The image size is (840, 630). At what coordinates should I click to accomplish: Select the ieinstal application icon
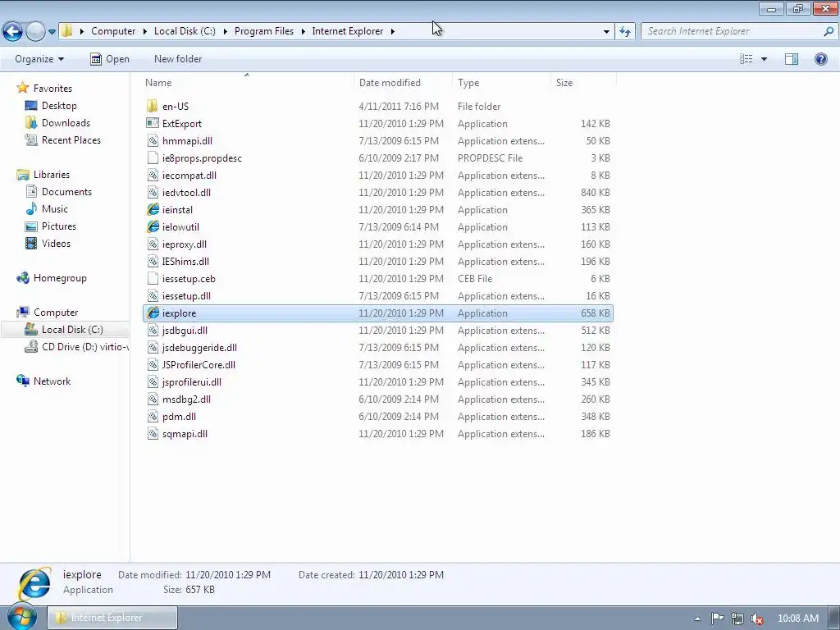coord(153,209)
